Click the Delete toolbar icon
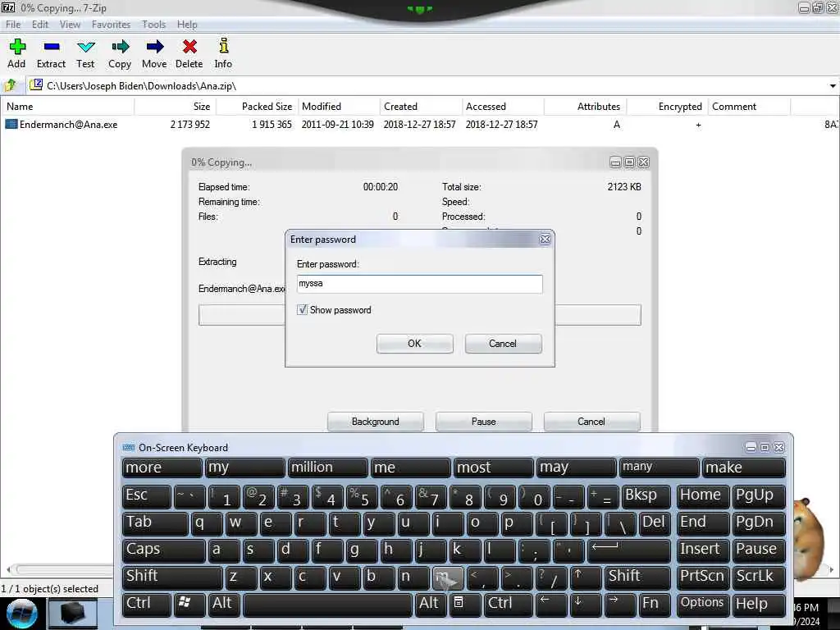 click(189, 47)
